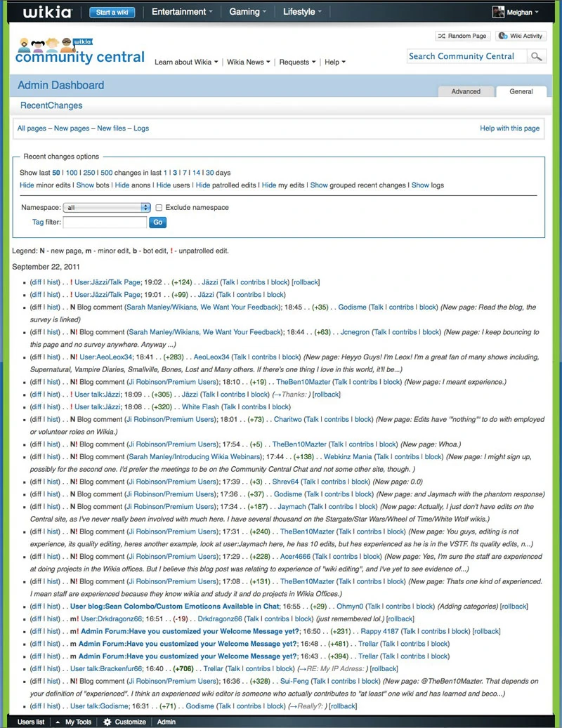Show grouped recent changes
Viewport: 562px width, 728px height.
pos(319,185)
